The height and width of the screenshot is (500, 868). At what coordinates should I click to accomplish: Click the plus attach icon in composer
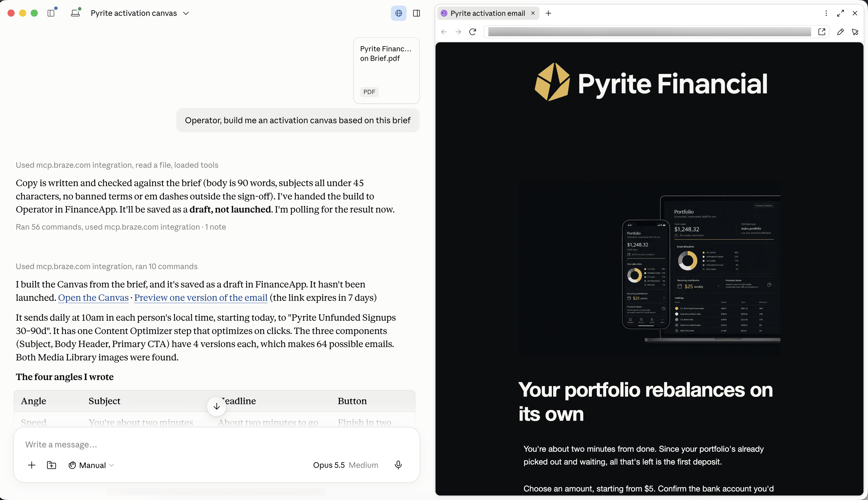pos(32,465)
